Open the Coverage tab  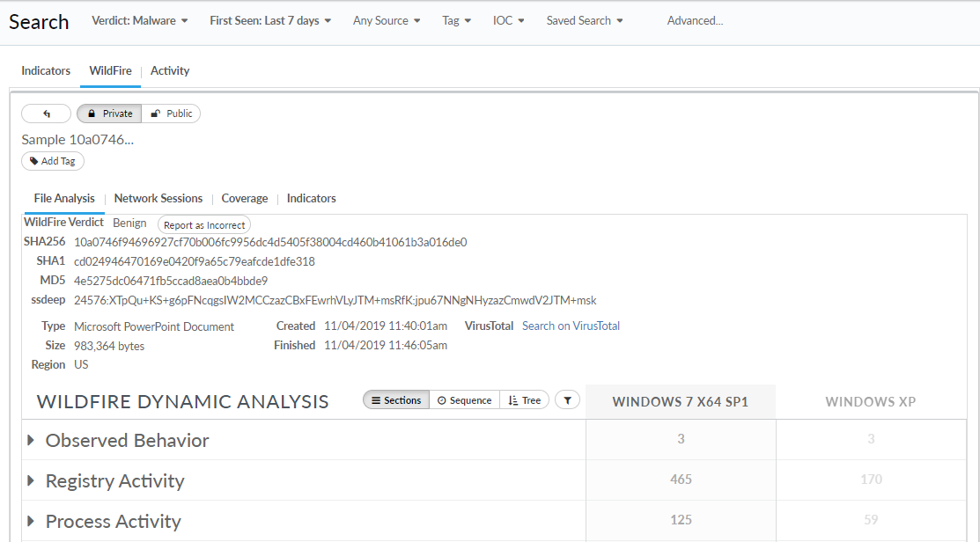click(x=245, y=199)
